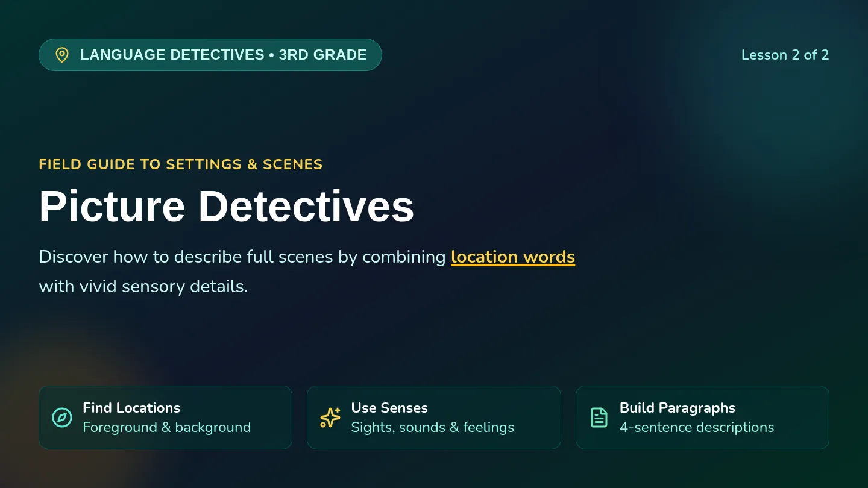Click the "Field Guide to Settings & Scenes" subtitle
Viewport: 868px width, 488px height.
pyautogui.click(x=181, y=164)
